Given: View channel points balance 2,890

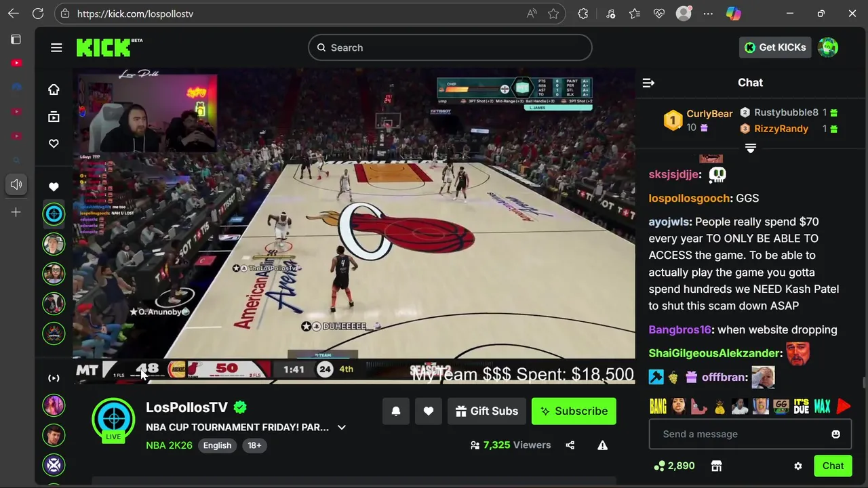Looking at the screenshot, I should pyautogui.click(x=674, y=466).
